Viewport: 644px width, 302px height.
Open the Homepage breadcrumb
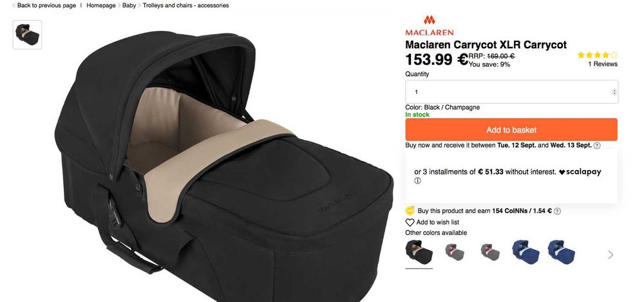[x=101, y=5]
